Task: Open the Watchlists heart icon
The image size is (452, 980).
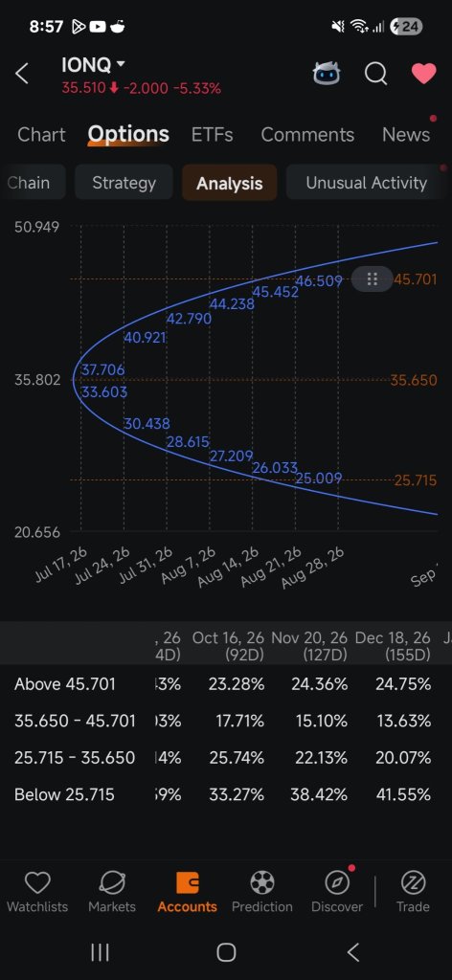Action: [37, 883]
